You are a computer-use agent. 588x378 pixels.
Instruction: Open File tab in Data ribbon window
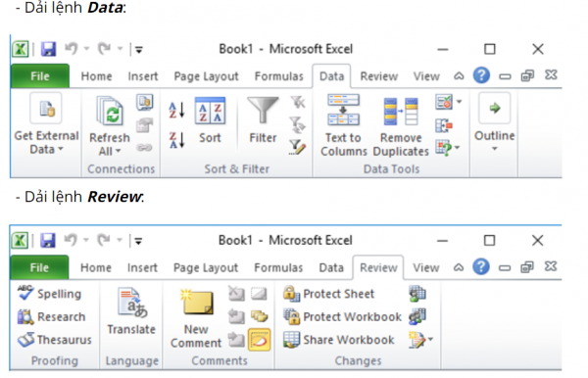(x=40, y=76)
